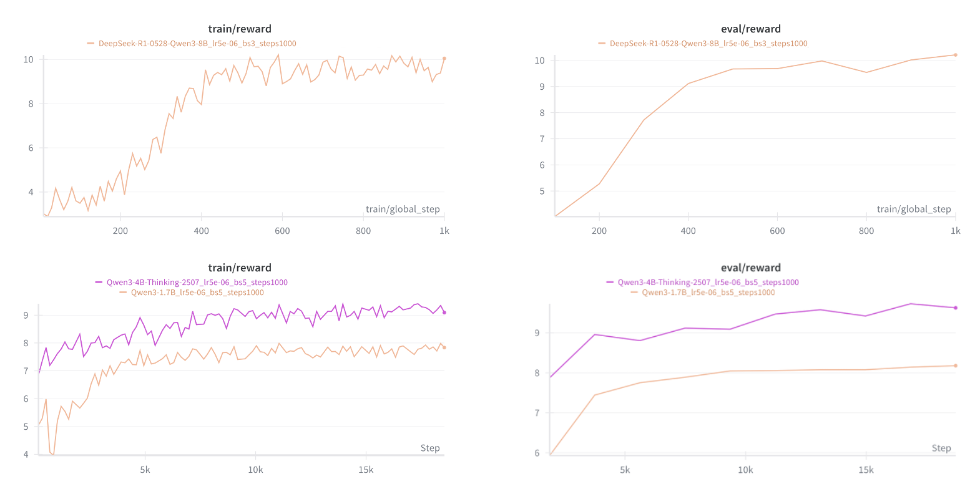Click the eval/reward title above the Qwen3 chart
Image resolution: width=980 pixels, height=494 pixels.
point(751,268)
